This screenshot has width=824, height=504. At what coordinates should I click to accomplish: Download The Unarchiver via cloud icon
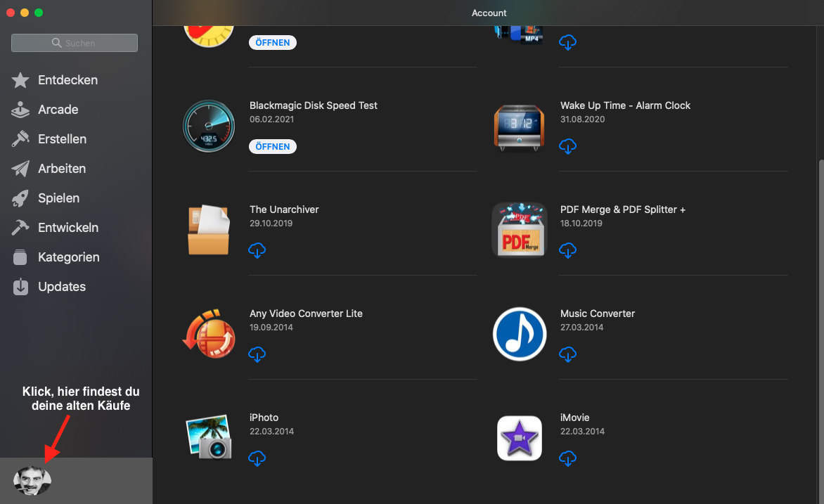pyautogui.click(x=257, y=250)
